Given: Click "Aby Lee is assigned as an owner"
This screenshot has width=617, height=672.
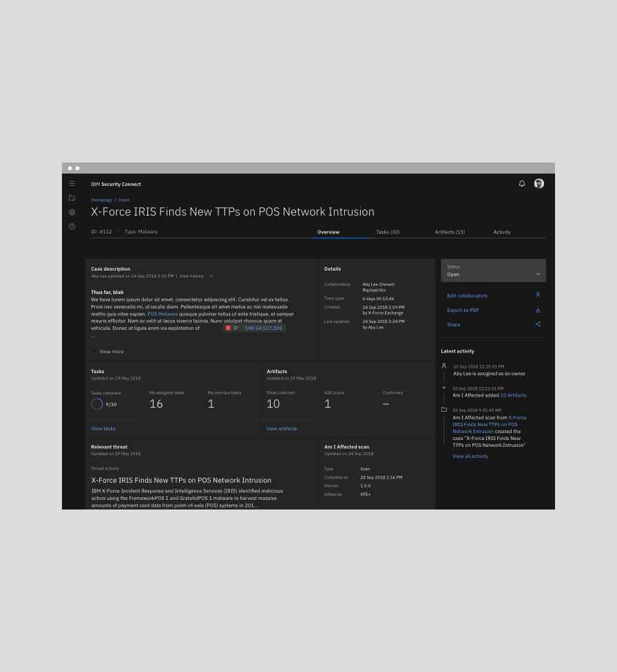Looking at the screenshot, I should [x=489, y=374].
